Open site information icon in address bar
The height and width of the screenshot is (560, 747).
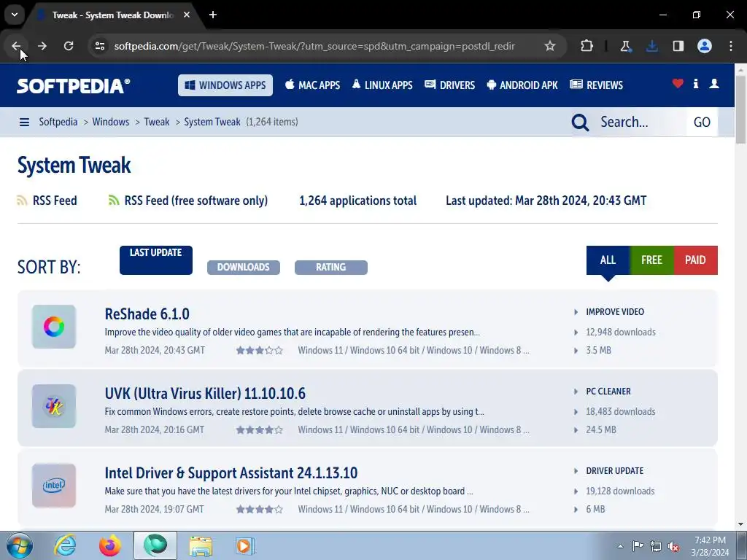point(99,46)
